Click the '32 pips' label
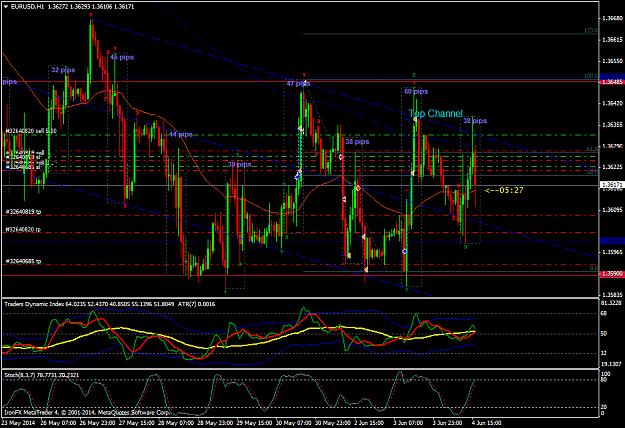 pos(63,70)
